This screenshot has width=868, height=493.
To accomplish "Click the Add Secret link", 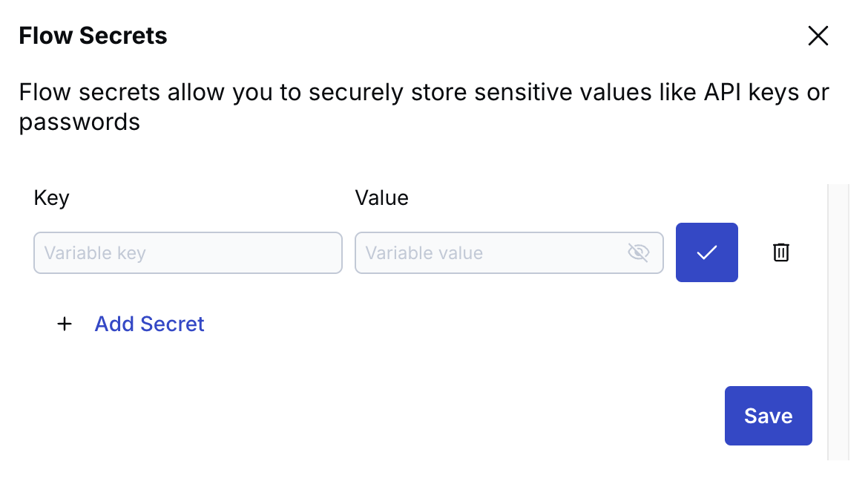I will (x=149, y=324).
